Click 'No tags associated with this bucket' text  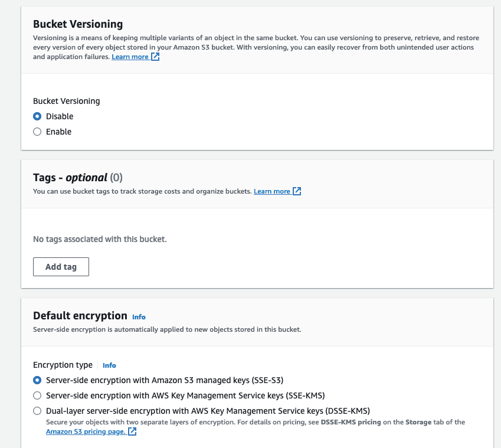(100, 239)
